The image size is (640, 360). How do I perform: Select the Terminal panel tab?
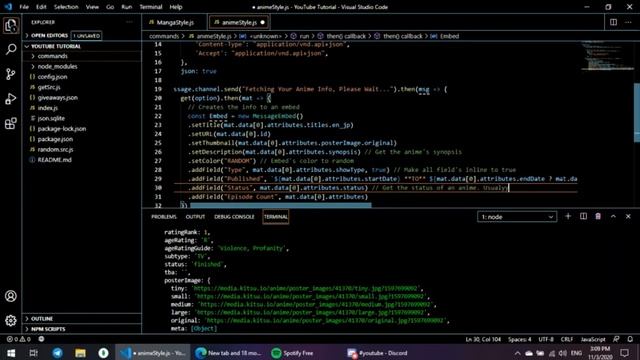click(276, 217)
